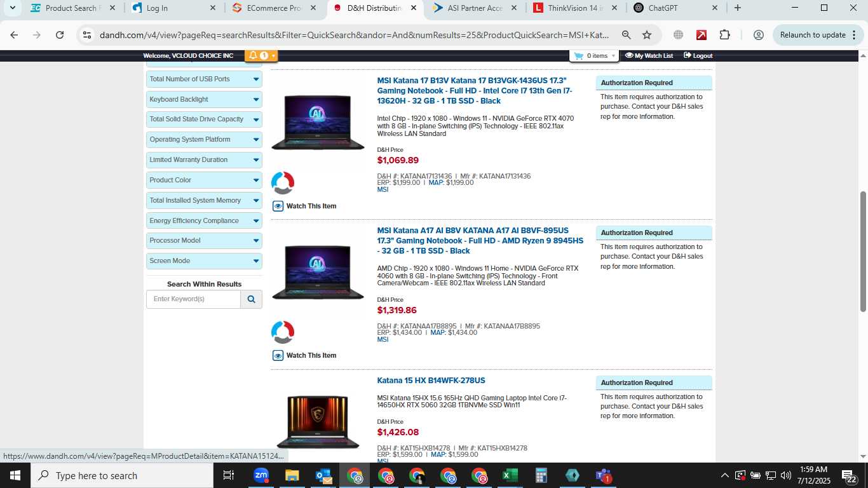Open Excel from the taskbar
Viewport: 868px width, 488px height.
coord(510,475)
